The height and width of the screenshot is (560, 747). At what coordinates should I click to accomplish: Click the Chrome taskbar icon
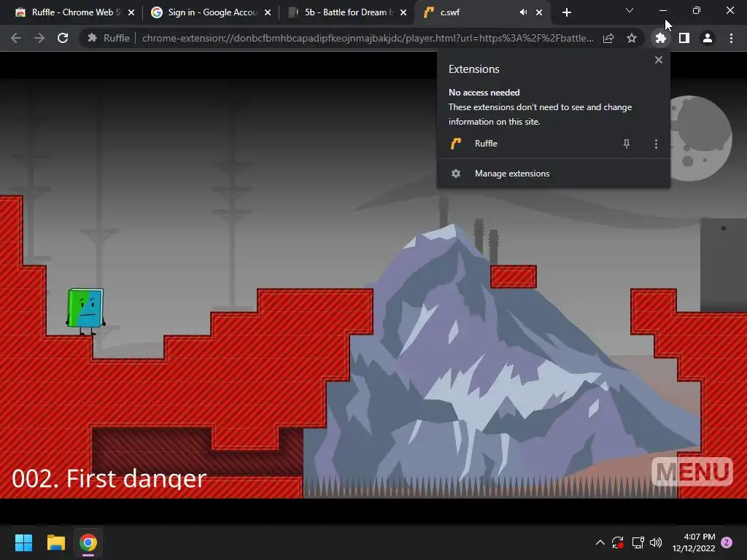88,542
